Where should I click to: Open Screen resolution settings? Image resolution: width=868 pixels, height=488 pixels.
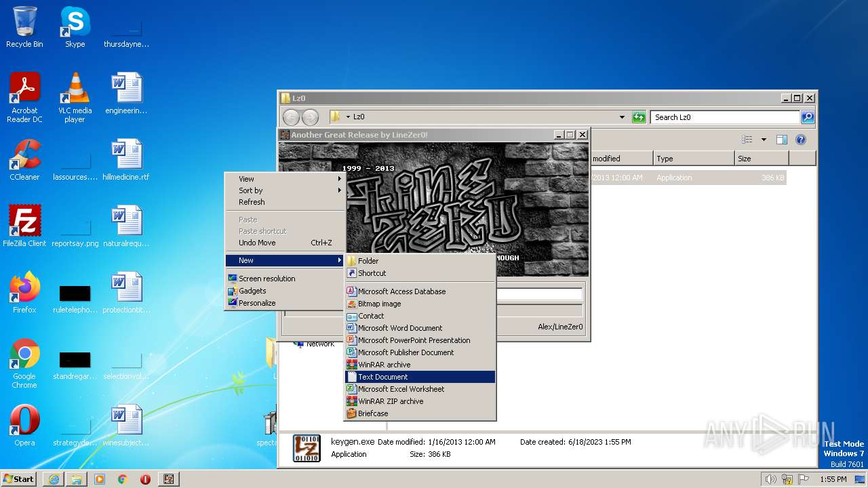[x=285, y=279]
